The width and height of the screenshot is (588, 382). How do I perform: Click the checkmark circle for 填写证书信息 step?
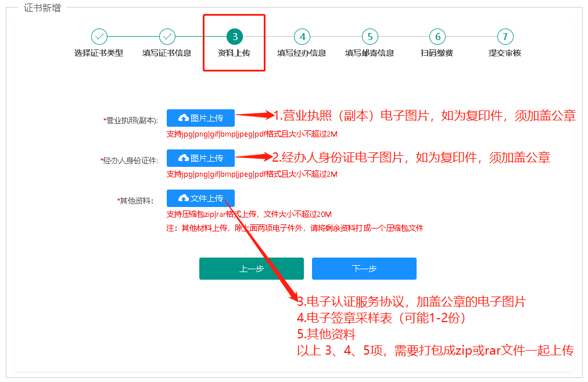point(167,36)
